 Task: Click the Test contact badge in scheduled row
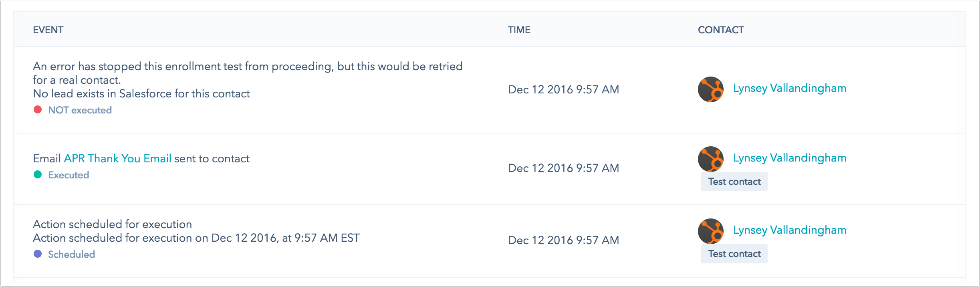point(734,254)
